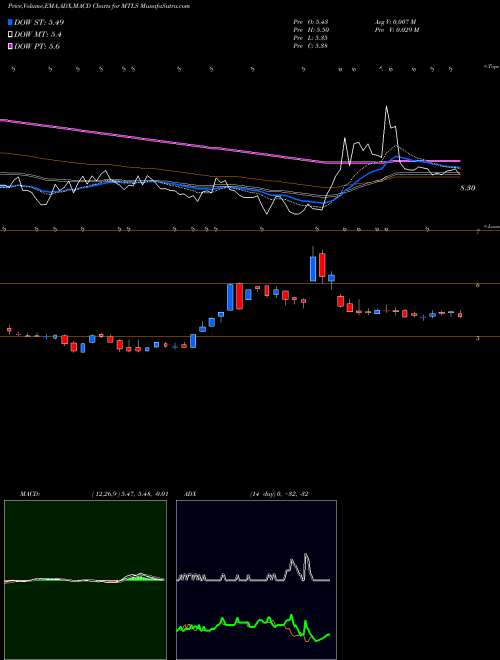Click the 'Avg V: 0.007 M' value
The image size is (500, 660).
coord(397,22)
